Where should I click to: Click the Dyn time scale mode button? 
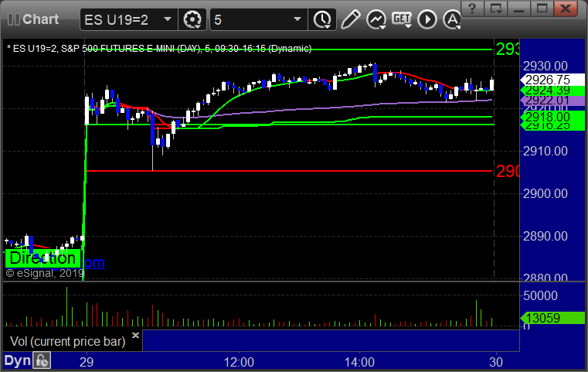(x=17, y=360)
